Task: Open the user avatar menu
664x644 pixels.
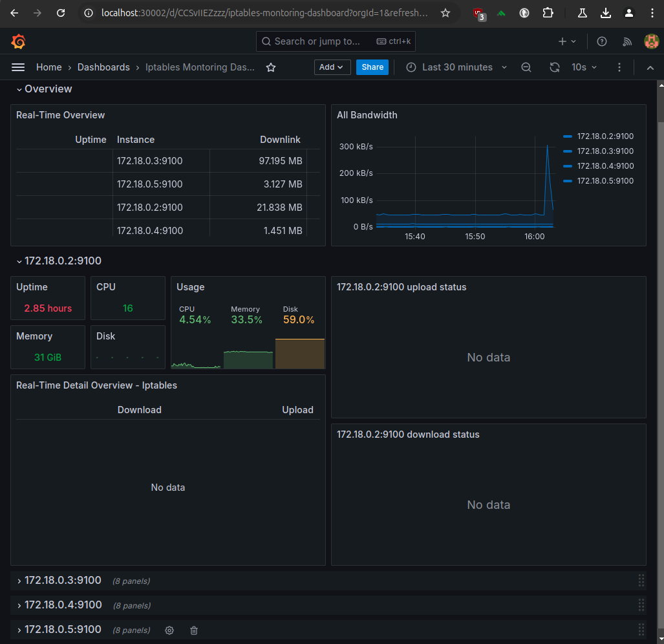Action: pyautogui.click(x=651, y=41)
